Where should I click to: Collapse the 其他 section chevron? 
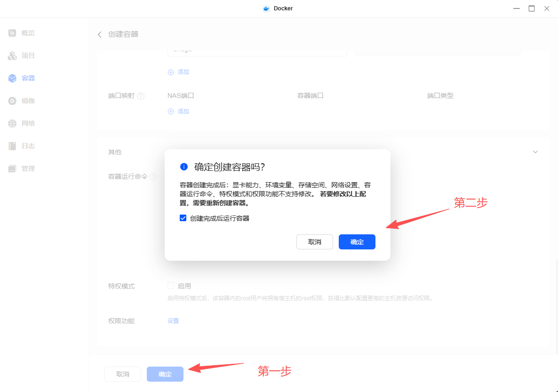[535, 152]
